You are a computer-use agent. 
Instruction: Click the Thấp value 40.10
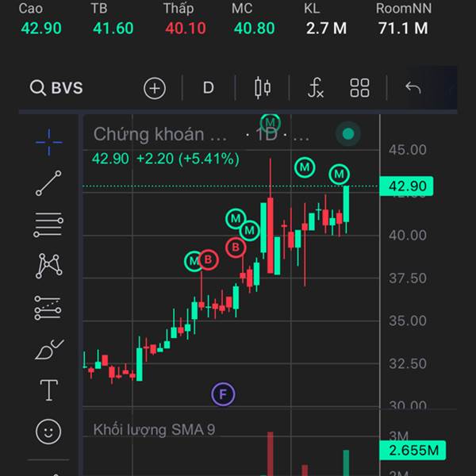186,29
